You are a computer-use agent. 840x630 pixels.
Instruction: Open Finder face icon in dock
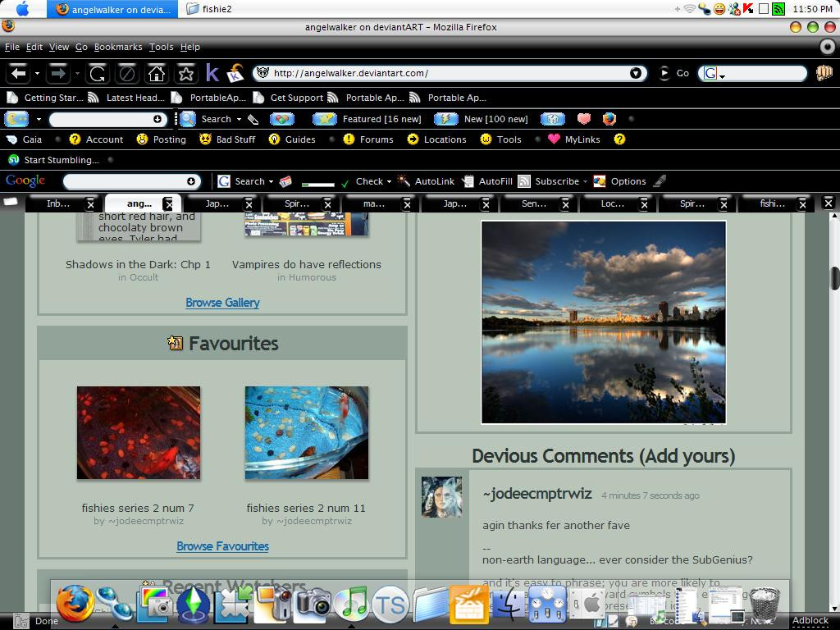pyautogui.click(x=509, y=605)
